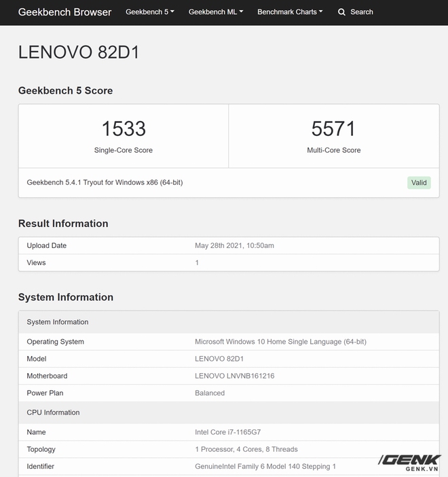
Task: Select the May 28th 2021, 10:50am value
Action: [234, 245]
